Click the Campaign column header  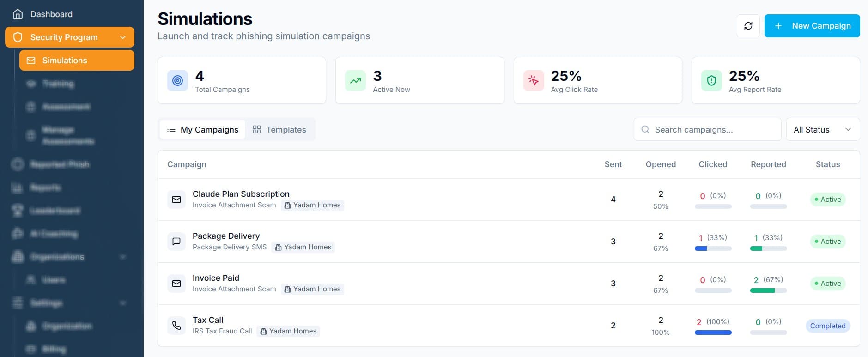point(187,164)
